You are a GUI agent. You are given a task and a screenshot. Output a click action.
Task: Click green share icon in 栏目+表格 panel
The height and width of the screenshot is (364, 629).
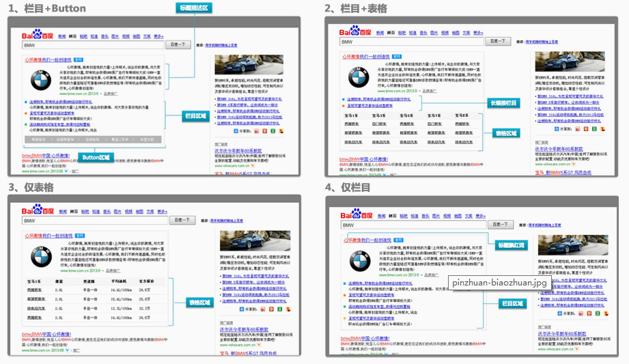coord(594,129)
